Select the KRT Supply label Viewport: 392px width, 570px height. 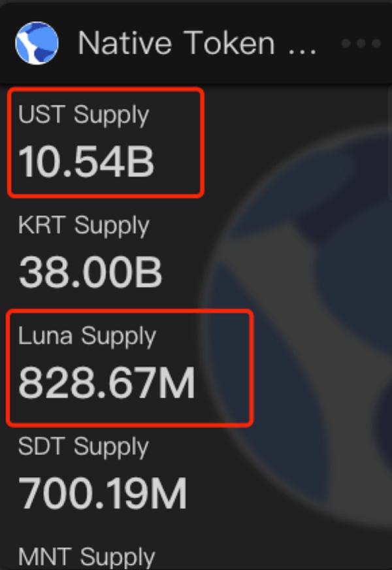click(x=84, y=226)
